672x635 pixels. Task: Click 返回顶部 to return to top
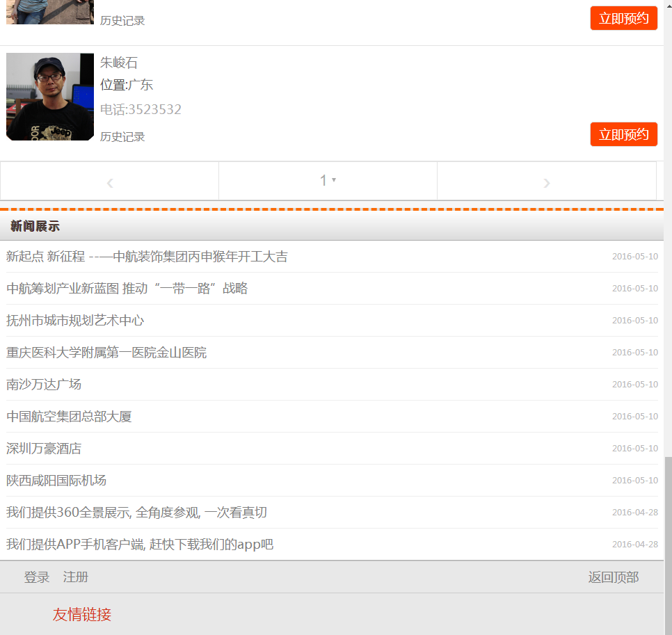coord(613,577)
